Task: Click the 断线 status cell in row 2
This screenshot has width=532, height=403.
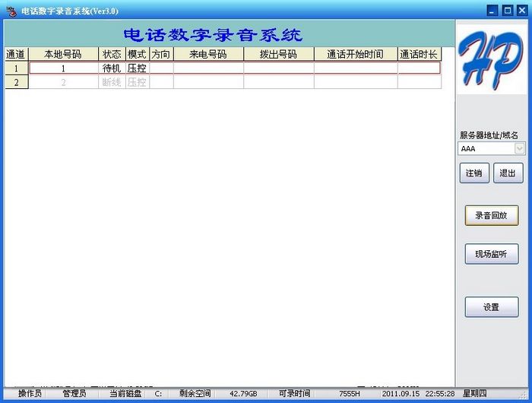Action: [x=112, y=82]
